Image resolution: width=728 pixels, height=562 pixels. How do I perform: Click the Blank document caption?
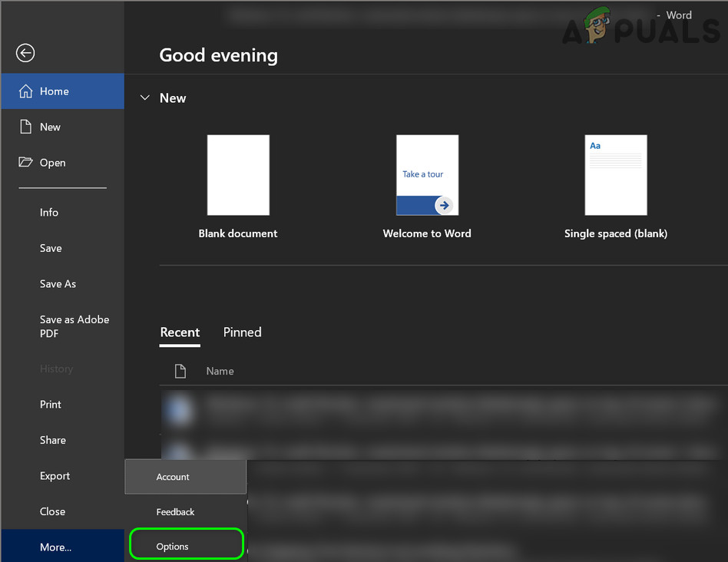point(238,233)
